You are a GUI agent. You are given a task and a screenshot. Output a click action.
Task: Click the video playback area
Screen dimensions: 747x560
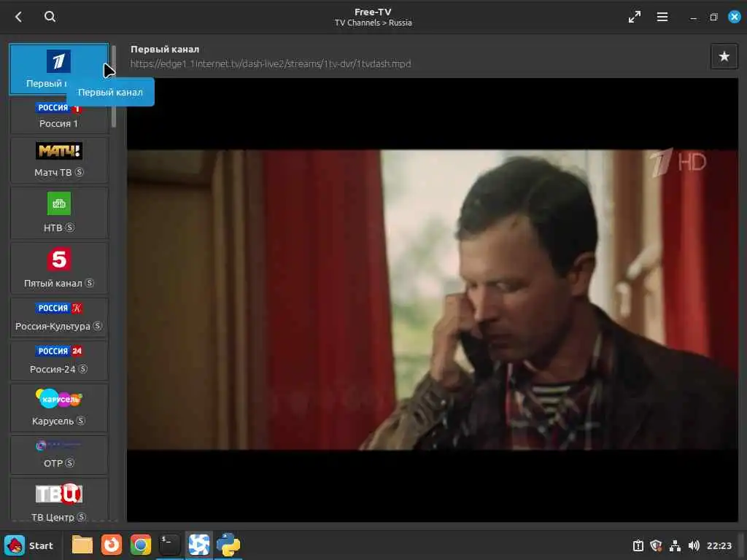pos(432,300)
